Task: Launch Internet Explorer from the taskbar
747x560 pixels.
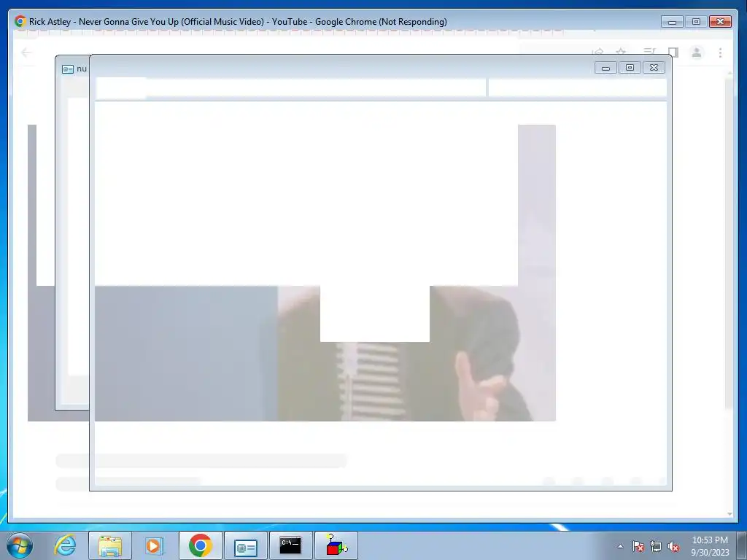Action: coord(65,545)
